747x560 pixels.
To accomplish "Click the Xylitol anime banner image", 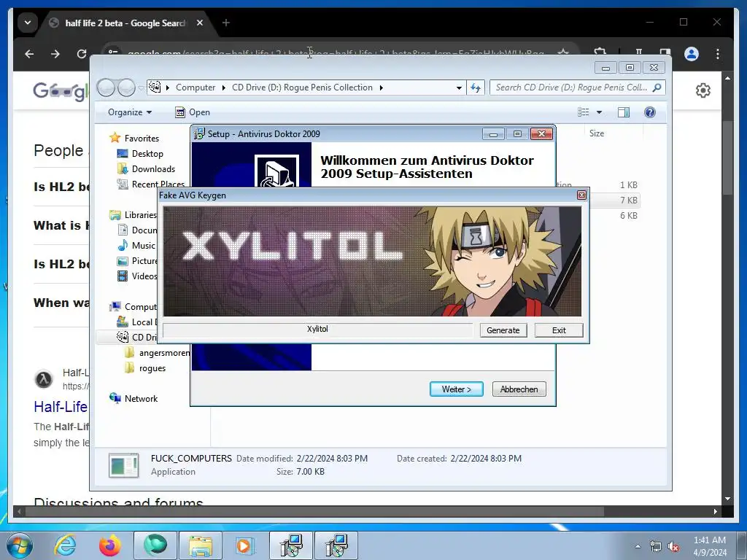I will coord(372,262).
